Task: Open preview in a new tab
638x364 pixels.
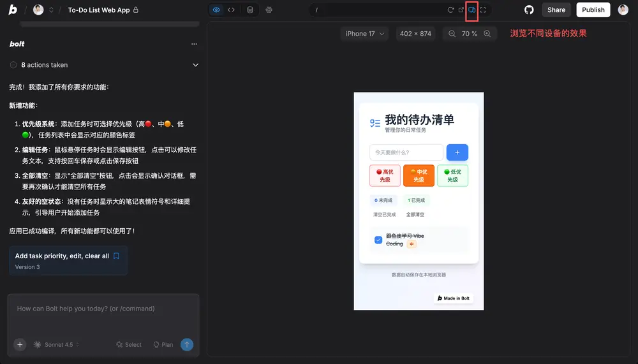Action: coord(461,10)
